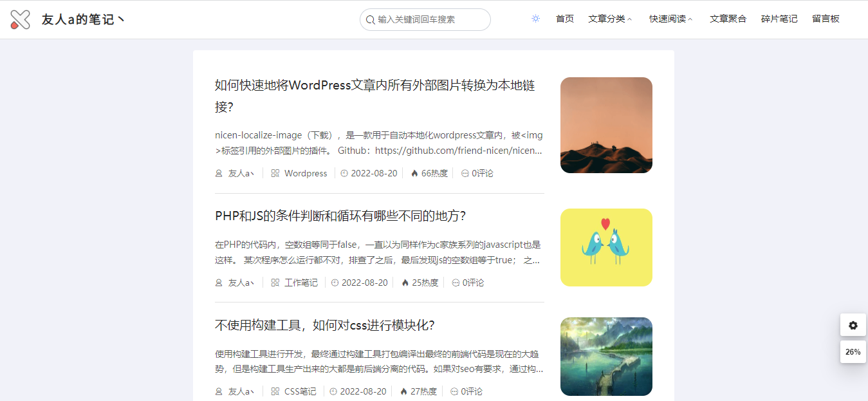Click the category grid icon beside Wordpress label
The image size is (868, 401).
coord(275,173)
